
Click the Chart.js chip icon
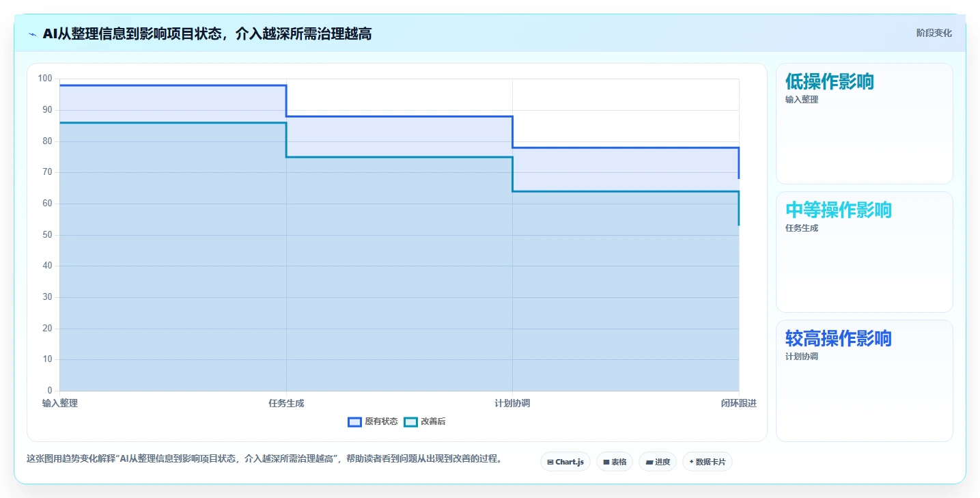550,462
